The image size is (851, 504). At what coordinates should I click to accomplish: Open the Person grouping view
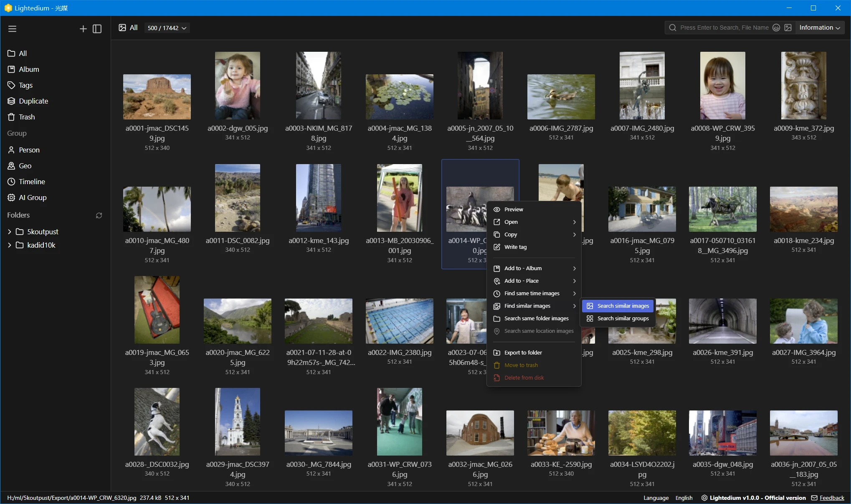pos(28,150)
